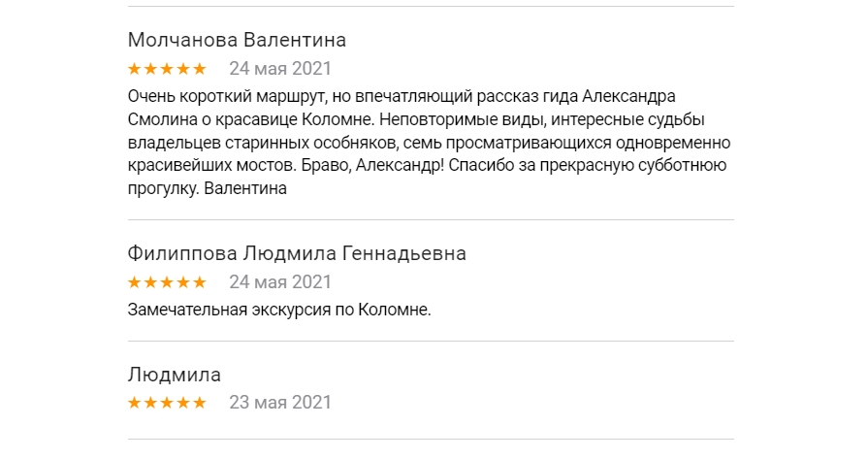
Task: Click third star in the 23 мая review
Action: pyautogui.click(x=167, y=403)
